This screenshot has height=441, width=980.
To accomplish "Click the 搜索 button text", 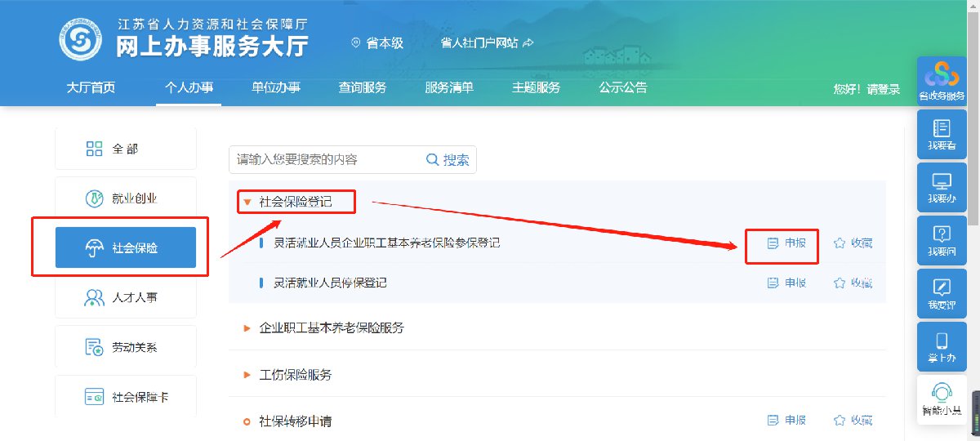I will click(457, 160).
